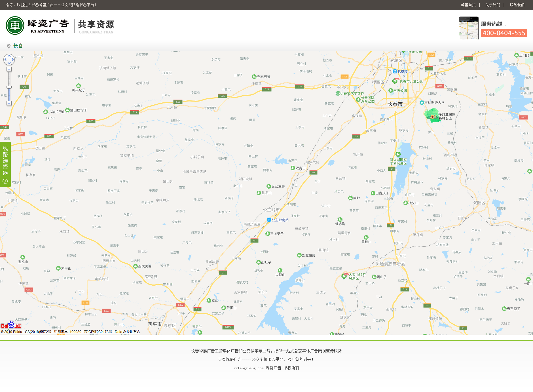The height and width of the screenshot is (392, 533).
Task: Pan the map up with the arrow
Action: (9, 56)
